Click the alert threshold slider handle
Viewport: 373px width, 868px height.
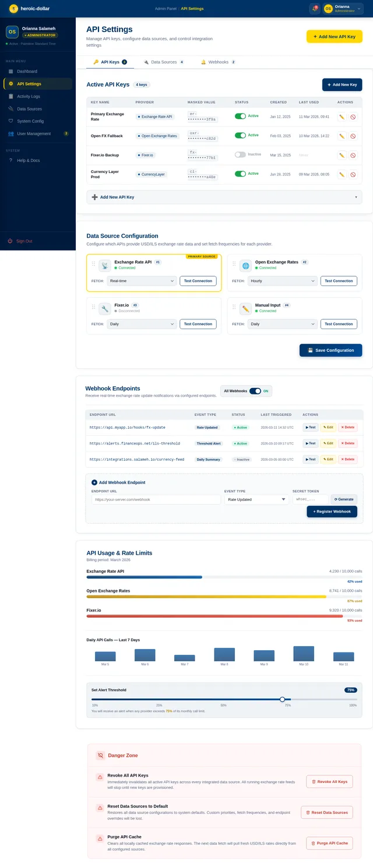tap(282, 699)
